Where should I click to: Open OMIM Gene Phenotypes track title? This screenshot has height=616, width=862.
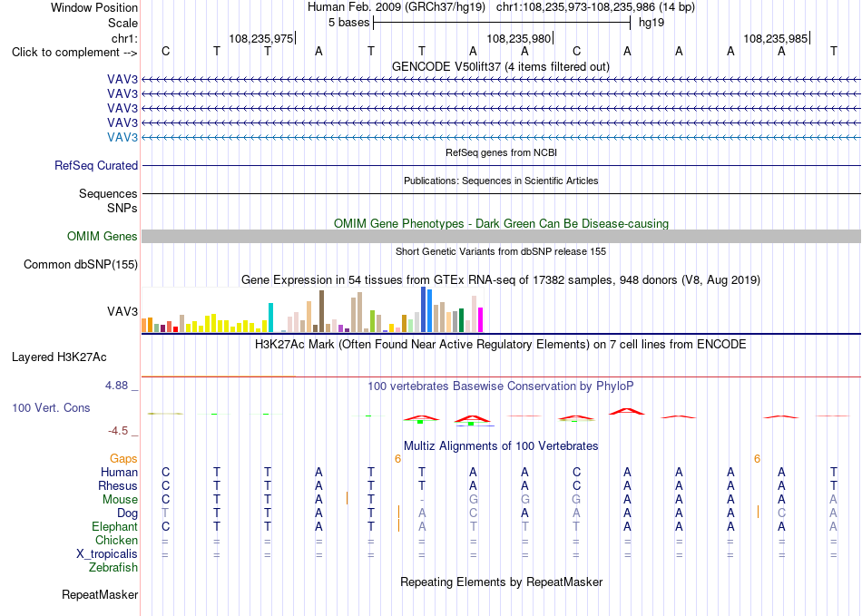(501, 224)
